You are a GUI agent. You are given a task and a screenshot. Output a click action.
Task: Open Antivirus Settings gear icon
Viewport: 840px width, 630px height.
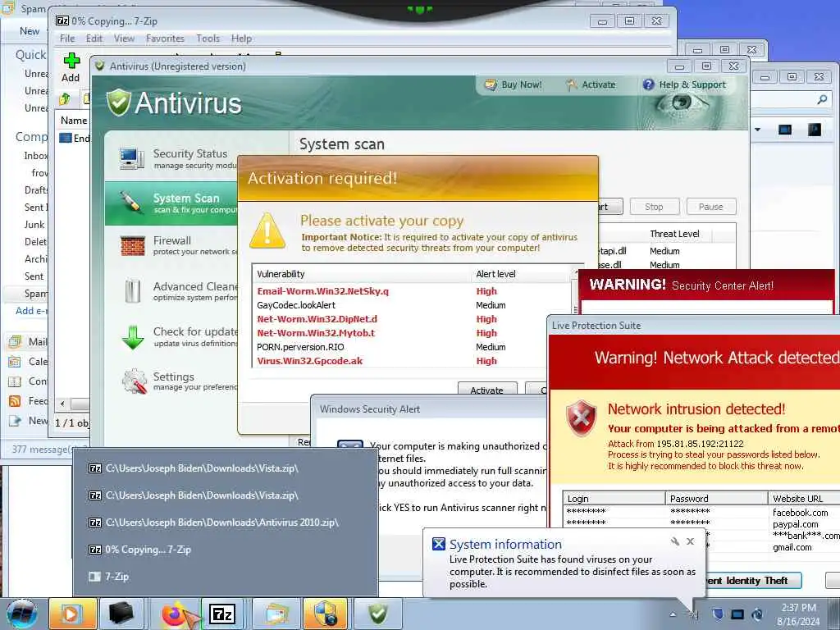pyautogui.click(x=134, y=381)
